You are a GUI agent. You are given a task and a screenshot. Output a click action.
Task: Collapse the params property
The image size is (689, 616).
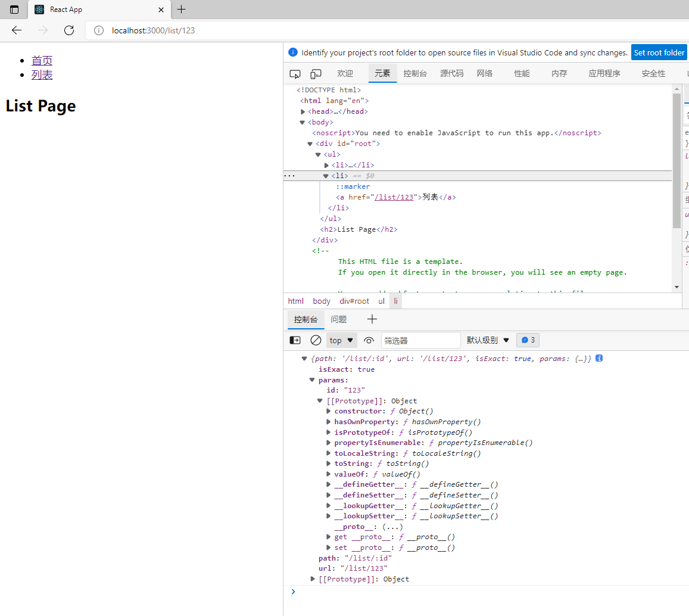pyautogui.click(x=312, y=380)
